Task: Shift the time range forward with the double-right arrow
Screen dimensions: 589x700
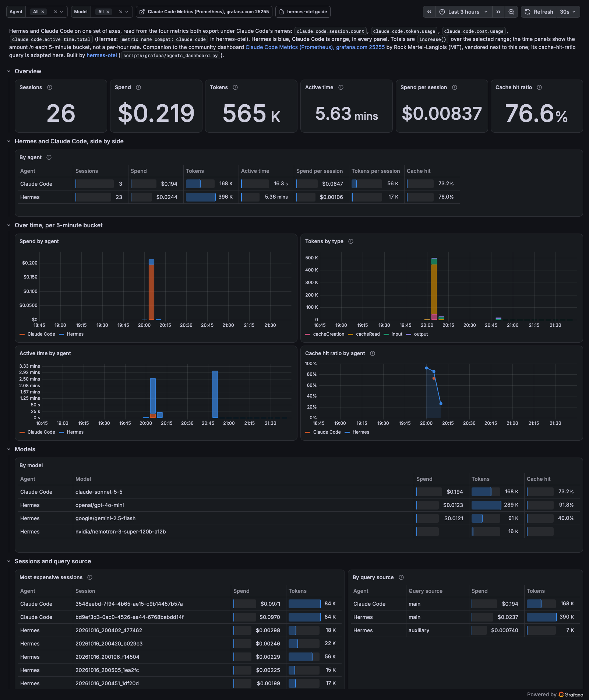Action: [x=498, y=12]
